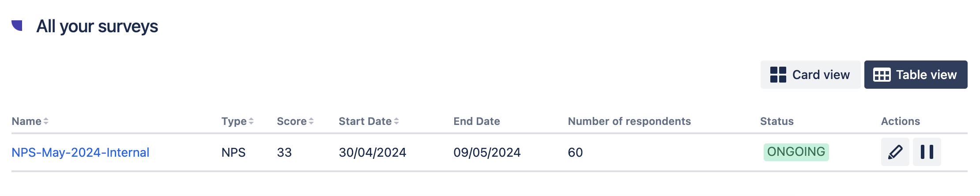Select the score value 33
This screenshot has width=980, height=196.
tap(284, 152)
